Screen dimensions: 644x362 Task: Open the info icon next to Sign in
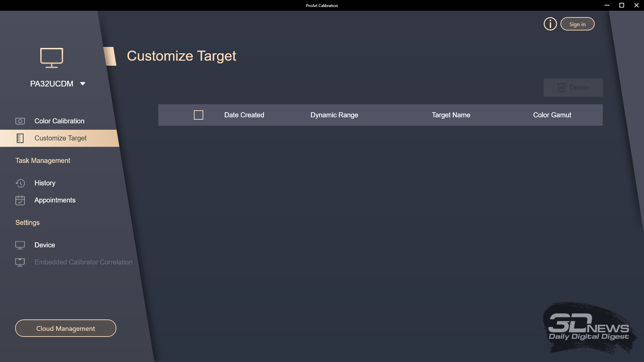pos(550,24)
